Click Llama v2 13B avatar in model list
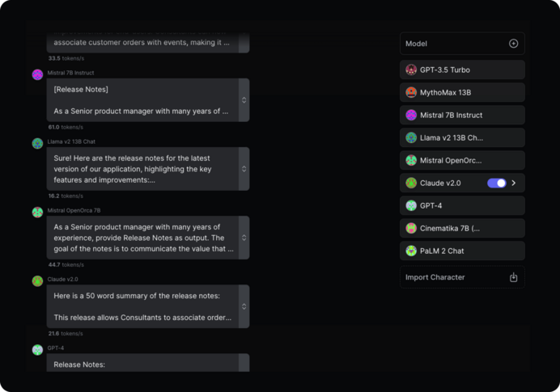The width and height of the screenshot is (560, 392). pos(411,137)
